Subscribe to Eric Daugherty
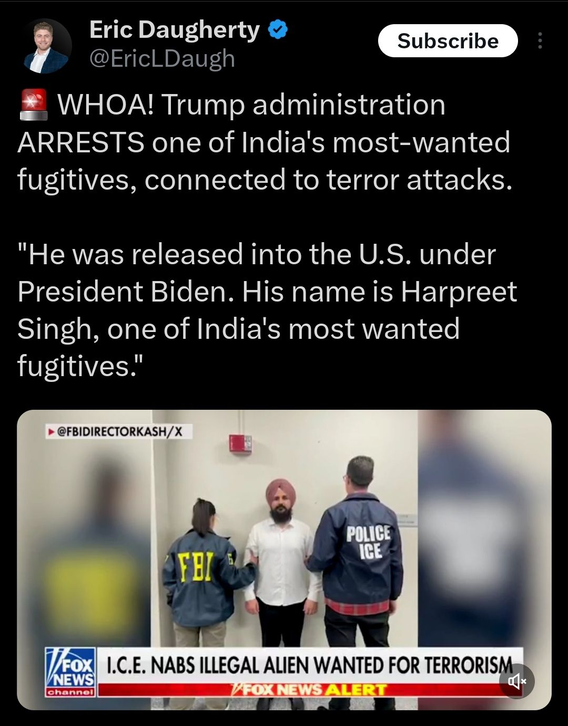The width and height of the screenshot is (568, 726). coord(448,41)
